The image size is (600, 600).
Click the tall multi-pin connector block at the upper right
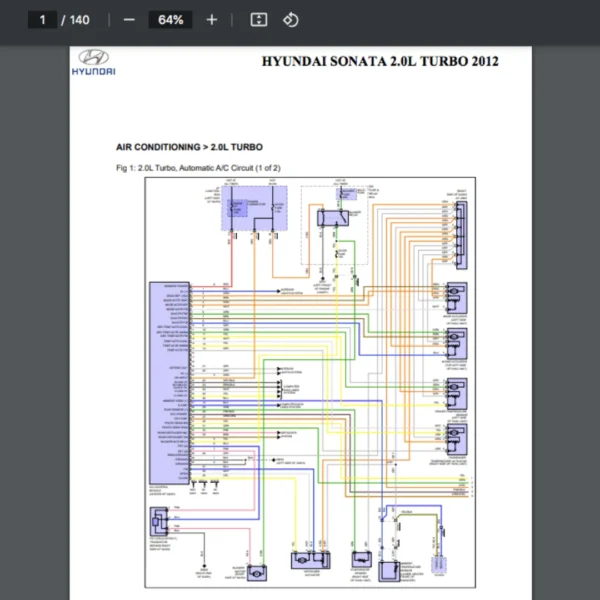(461, 231)
